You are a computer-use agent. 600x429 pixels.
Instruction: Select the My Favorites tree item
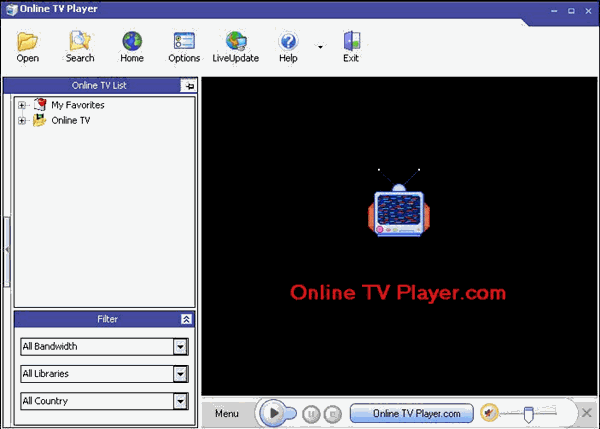tap(78, 105)
